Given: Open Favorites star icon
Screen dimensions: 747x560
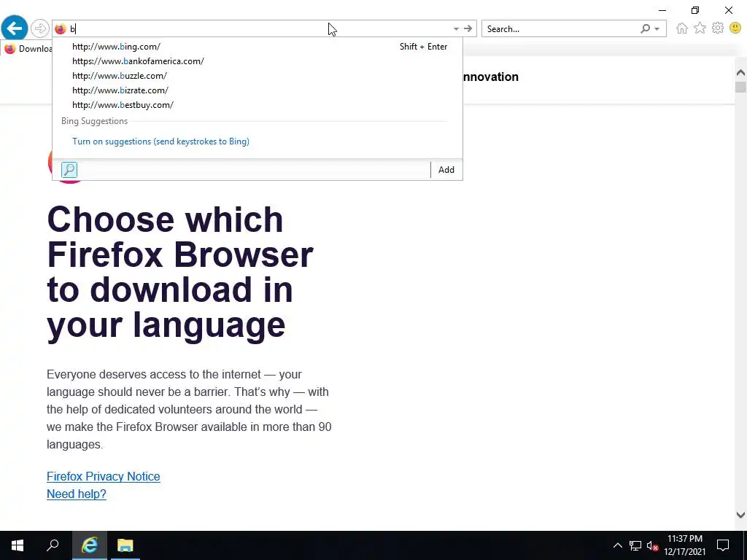Looking at the screenshot, I should point(700,28).
